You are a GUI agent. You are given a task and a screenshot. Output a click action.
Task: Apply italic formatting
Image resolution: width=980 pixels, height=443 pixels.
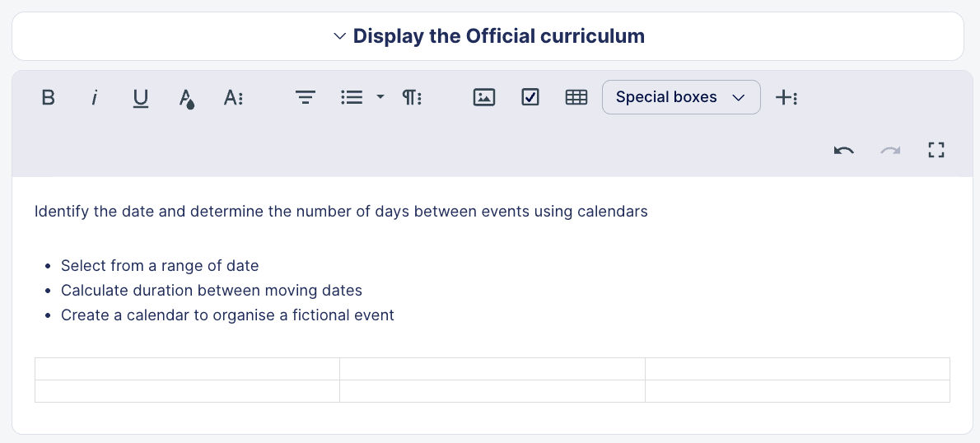95,97
